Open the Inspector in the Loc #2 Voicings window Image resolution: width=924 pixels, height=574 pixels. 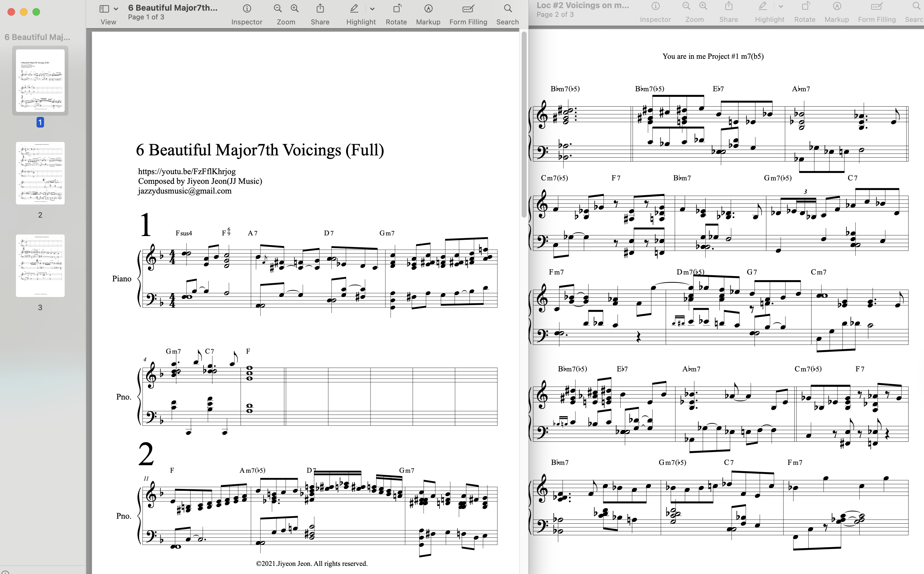coord(655,6)
